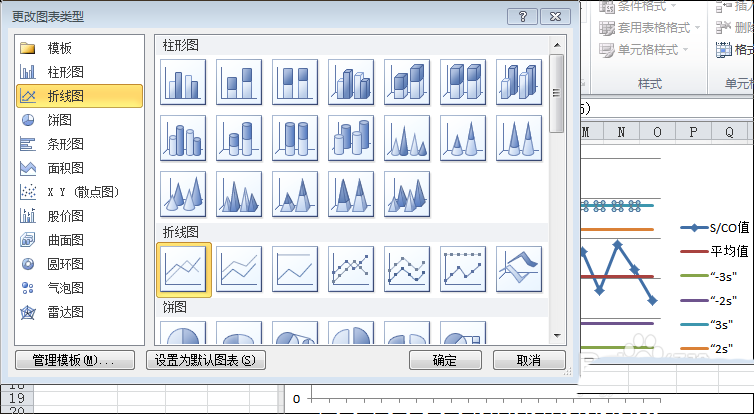Select the clustered column chart thumbnail
The height and width of the screenshot is (414, 754).
183,81
